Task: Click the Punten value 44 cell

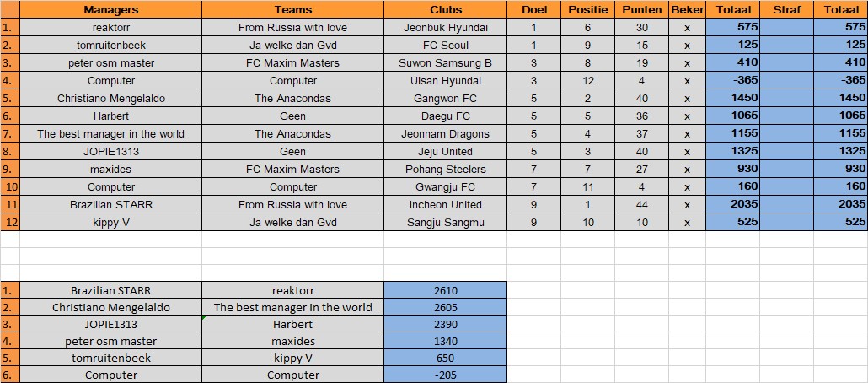Action: 641,204
